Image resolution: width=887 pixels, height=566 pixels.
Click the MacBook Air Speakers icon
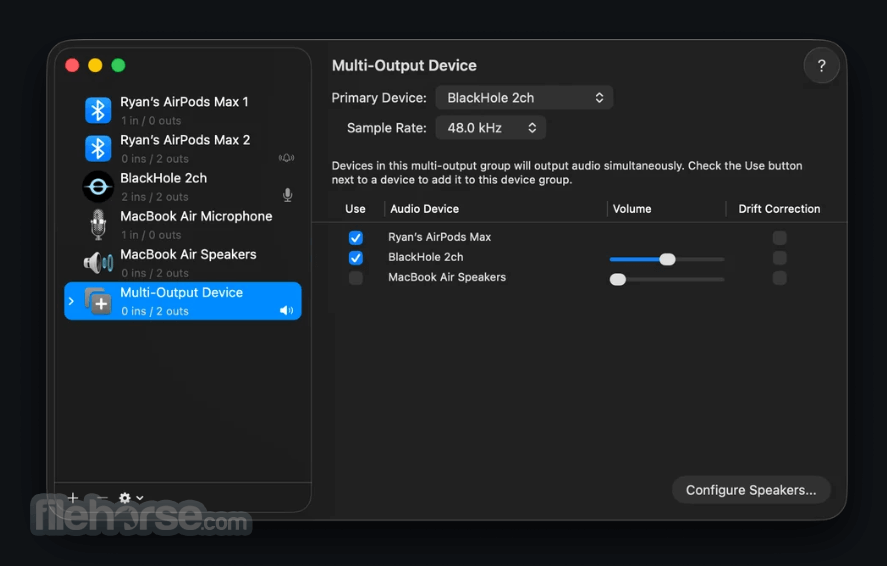(98, 262)
